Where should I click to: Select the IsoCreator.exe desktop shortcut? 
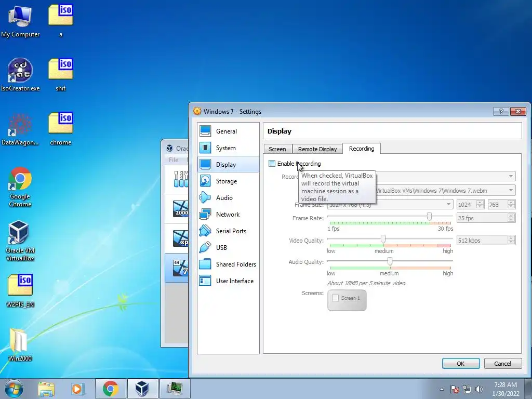click(20, 75)
